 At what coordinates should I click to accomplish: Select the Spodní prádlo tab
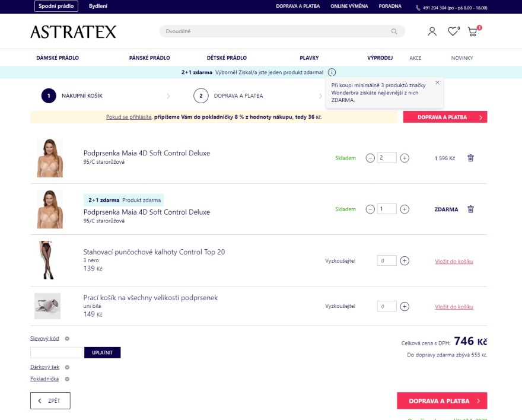pos(56,6)
